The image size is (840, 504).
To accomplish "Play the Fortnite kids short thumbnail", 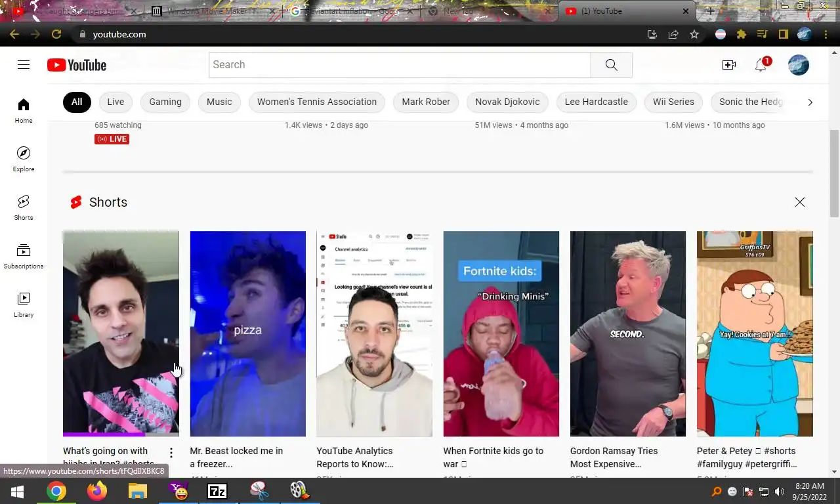I will pyautogui.click(x=501, y=333).
